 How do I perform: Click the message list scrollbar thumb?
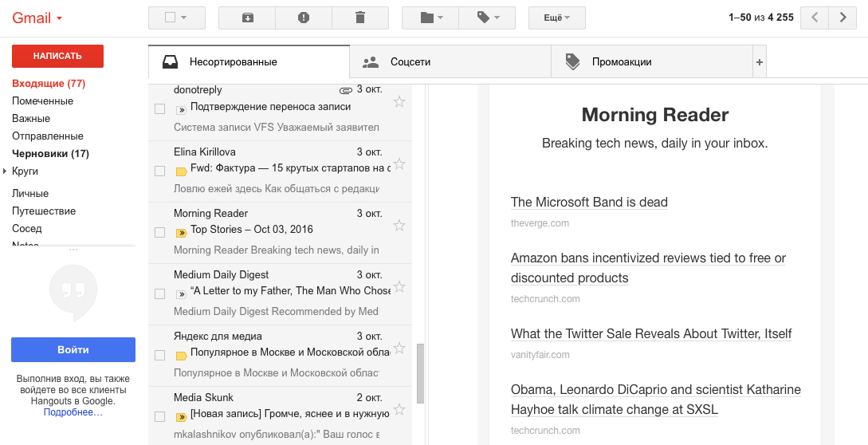click(421, 373)
